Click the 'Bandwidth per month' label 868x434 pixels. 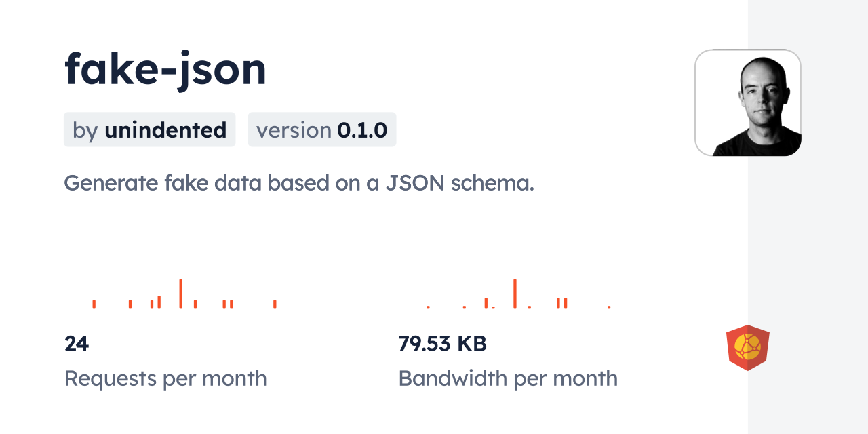508,378
